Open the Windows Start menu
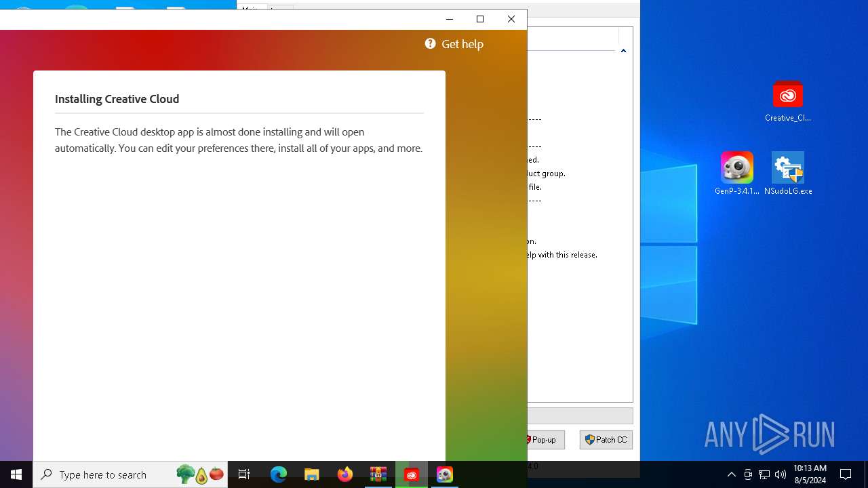This screenshot has width=868, height=488. click(x=16, y=474)
